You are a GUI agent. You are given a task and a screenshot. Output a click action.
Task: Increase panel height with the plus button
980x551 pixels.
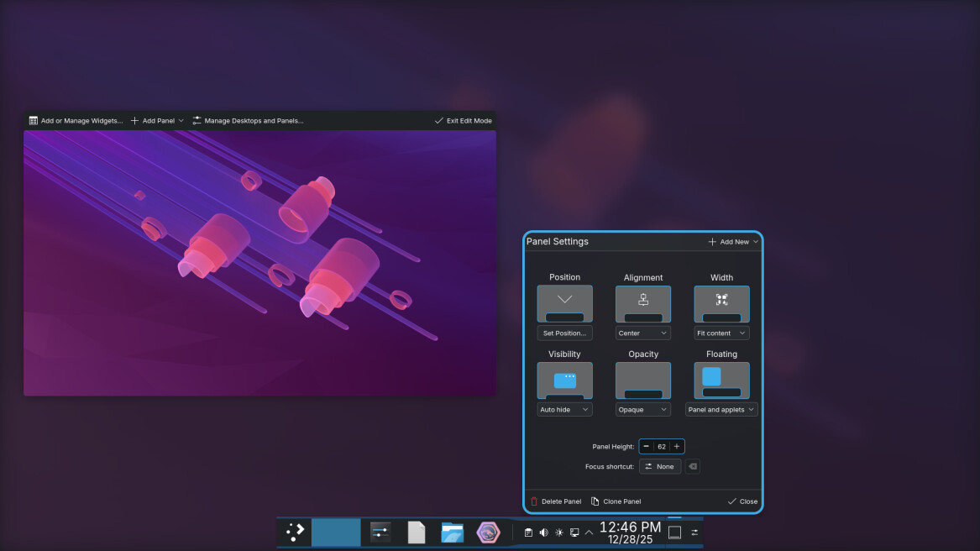click(677, 446)
